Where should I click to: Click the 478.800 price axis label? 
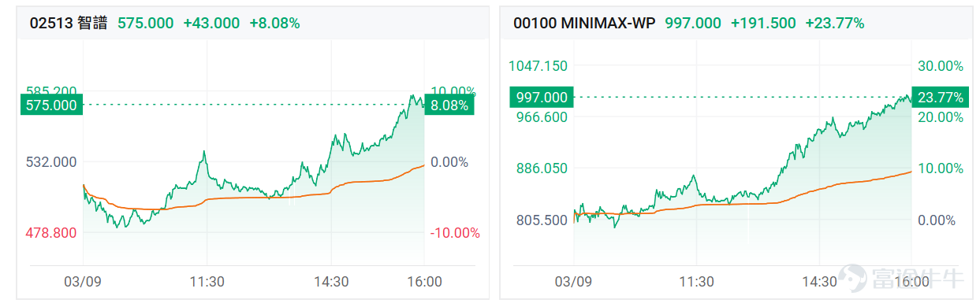pos(52,233)
